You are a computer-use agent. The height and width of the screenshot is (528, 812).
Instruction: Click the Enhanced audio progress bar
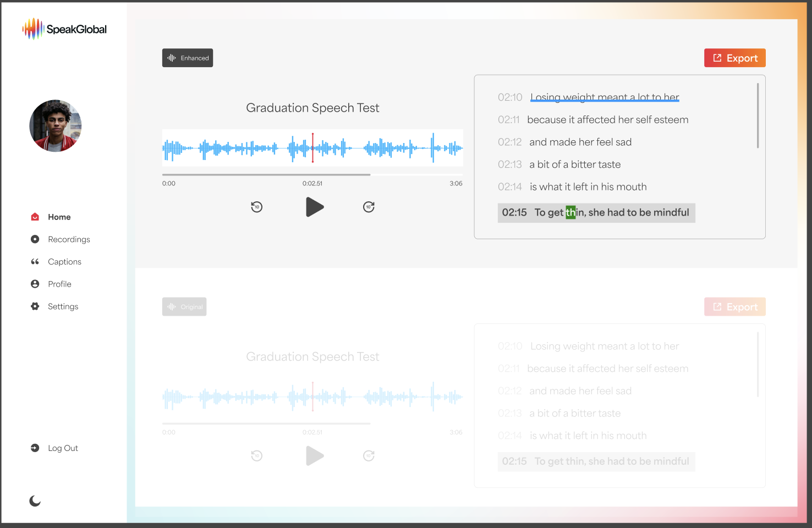tap(312, 175)
